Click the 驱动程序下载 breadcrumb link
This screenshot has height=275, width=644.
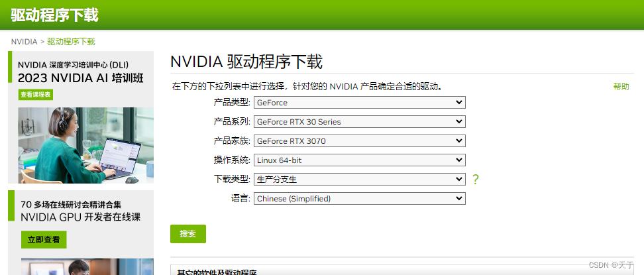point(71,42)
